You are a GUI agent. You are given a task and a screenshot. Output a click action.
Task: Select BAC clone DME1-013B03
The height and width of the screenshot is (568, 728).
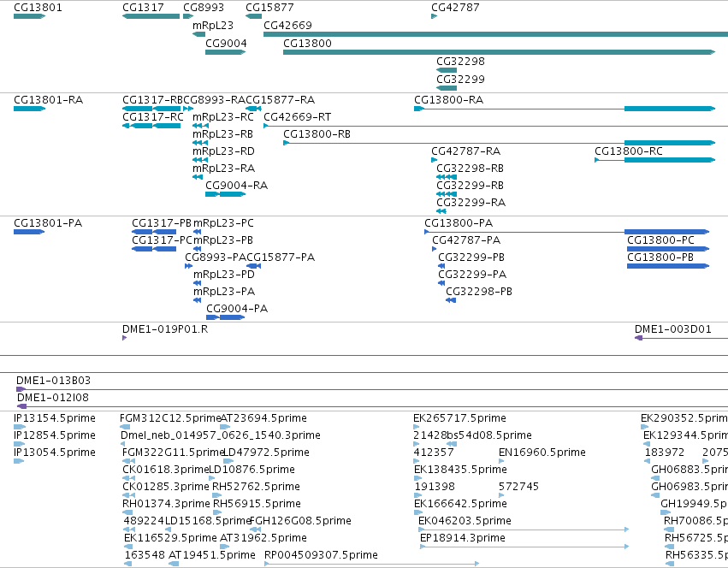(53, 381)
